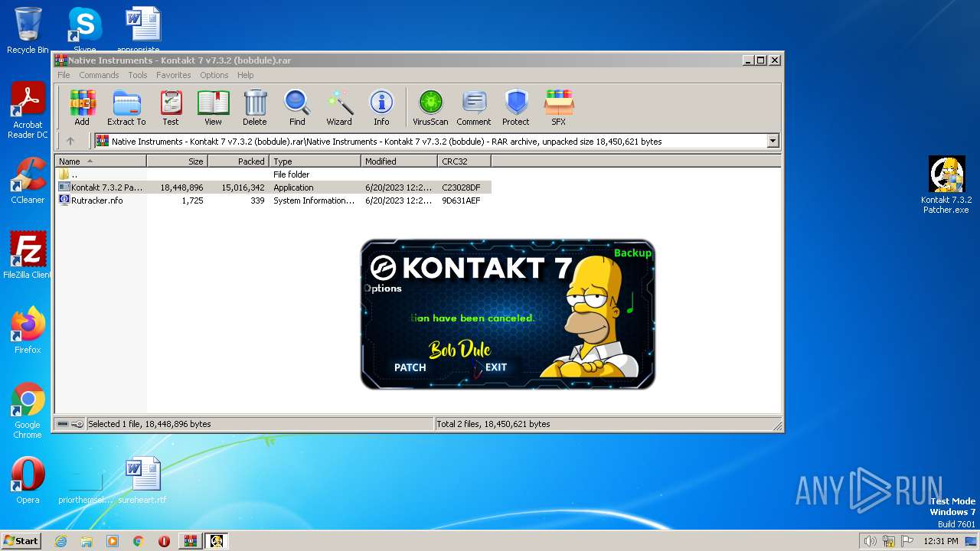Screen dimensions: 980x551
Task: Open Firefox desktop shortcut
Action: point(28,331)
